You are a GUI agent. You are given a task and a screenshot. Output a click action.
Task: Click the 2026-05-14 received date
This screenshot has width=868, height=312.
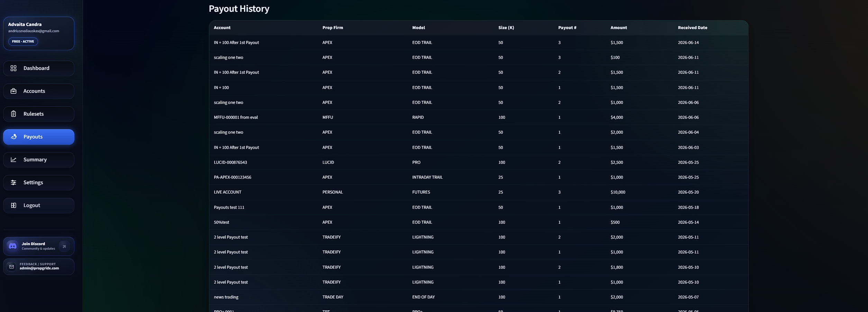[x=688, y=222]
